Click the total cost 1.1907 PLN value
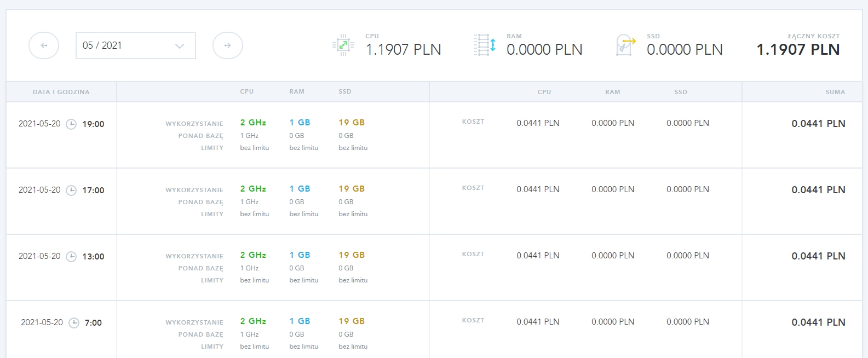This screenshot has height=358, width=868. (x=798, y=49)
